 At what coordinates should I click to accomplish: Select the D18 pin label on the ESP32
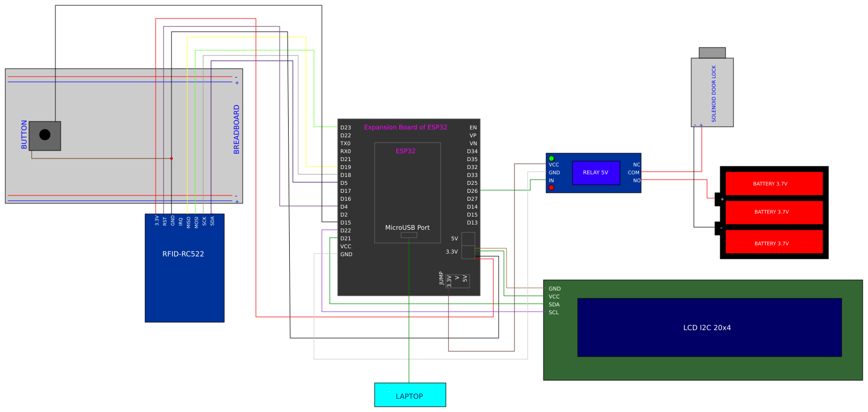tap(346, 175)
